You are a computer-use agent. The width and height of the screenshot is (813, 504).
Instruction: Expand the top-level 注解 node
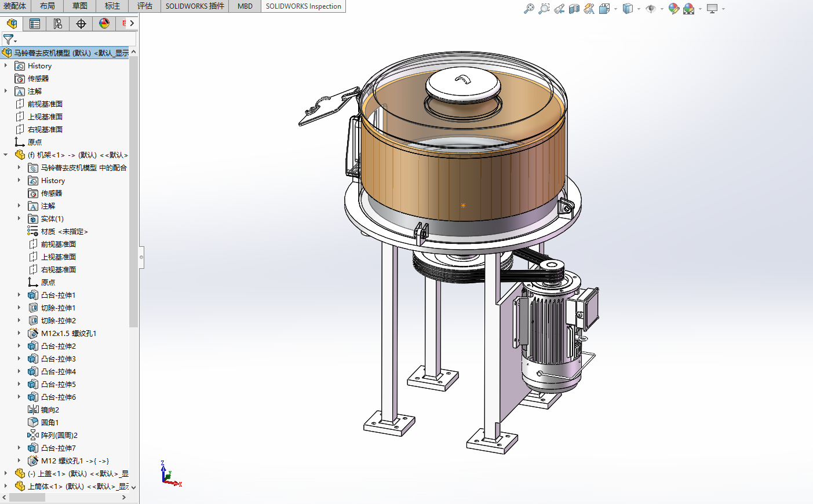click(6, 91)
